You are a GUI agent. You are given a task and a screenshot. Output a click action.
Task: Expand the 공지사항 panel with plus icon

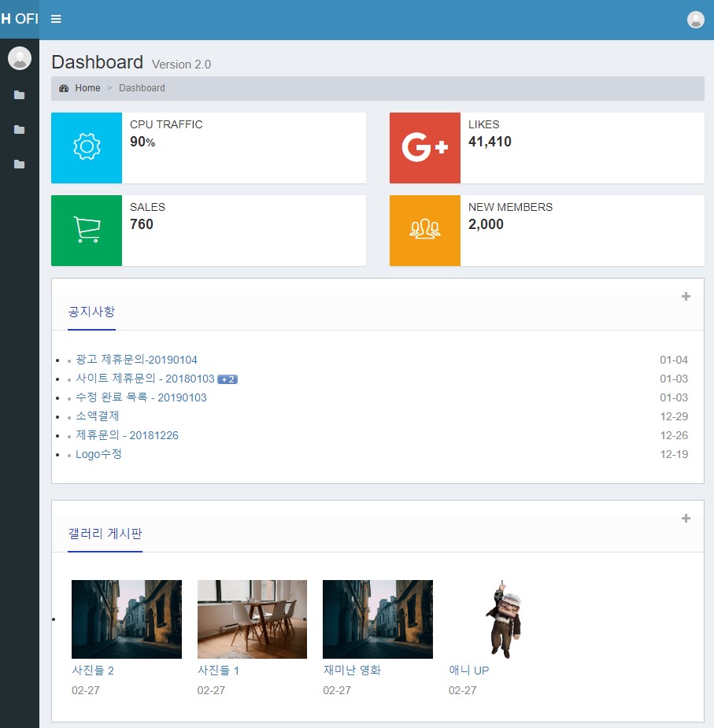686,297
